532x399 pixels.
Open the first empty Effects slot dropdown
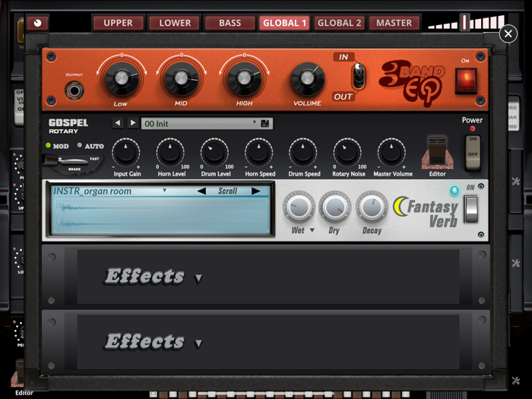(198, 279)
